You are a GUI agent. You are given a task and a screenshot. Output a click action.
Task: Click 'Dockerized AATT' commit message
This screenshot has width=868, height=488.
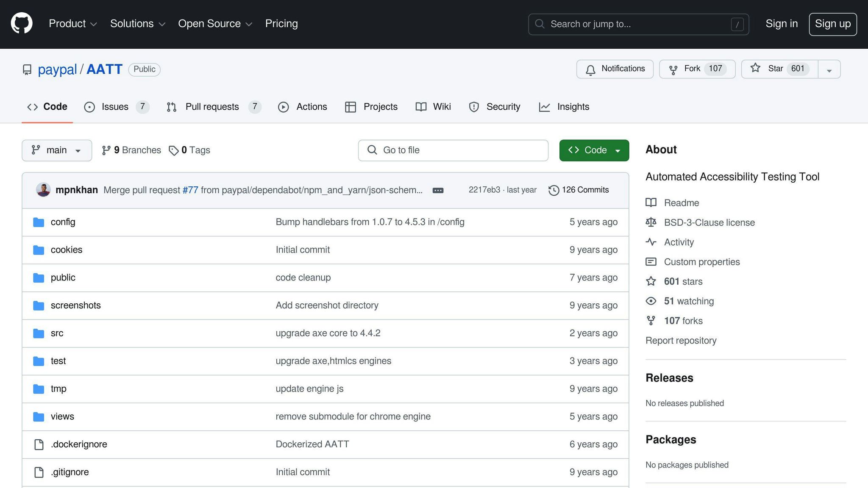(312, 444)
